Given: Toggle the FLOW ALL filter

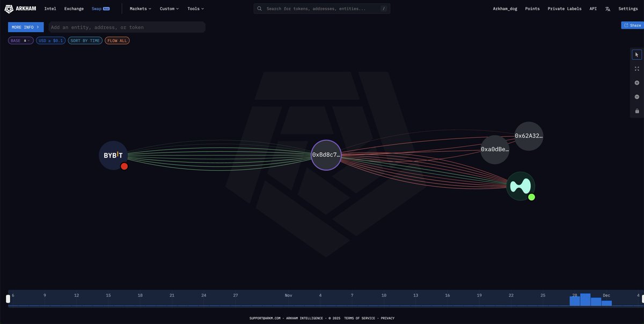Looking at the screenshot, I should (x=117, y=41).
